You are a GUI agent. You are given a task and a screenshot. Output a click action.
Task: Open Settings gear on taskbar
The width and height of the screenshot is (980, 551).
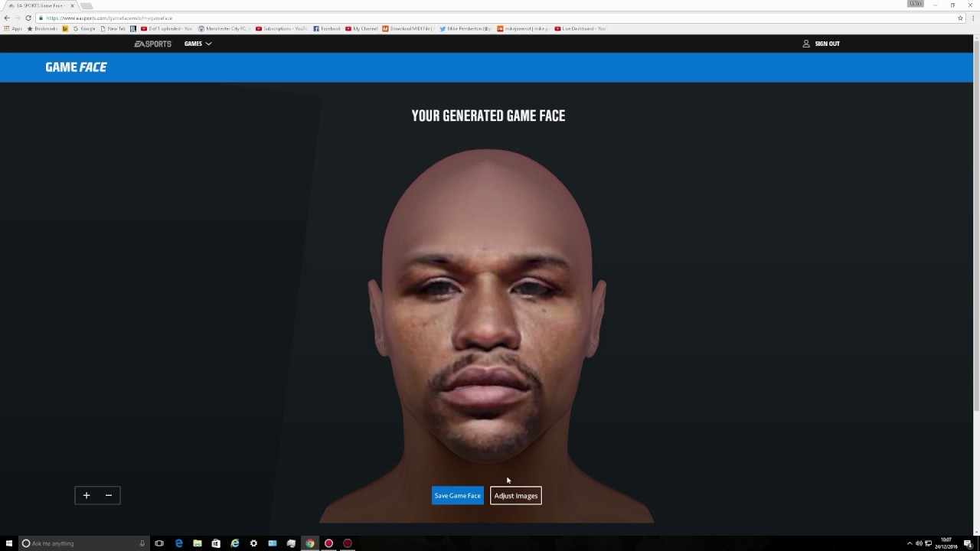pyautogui.click(x=253, y=543)
